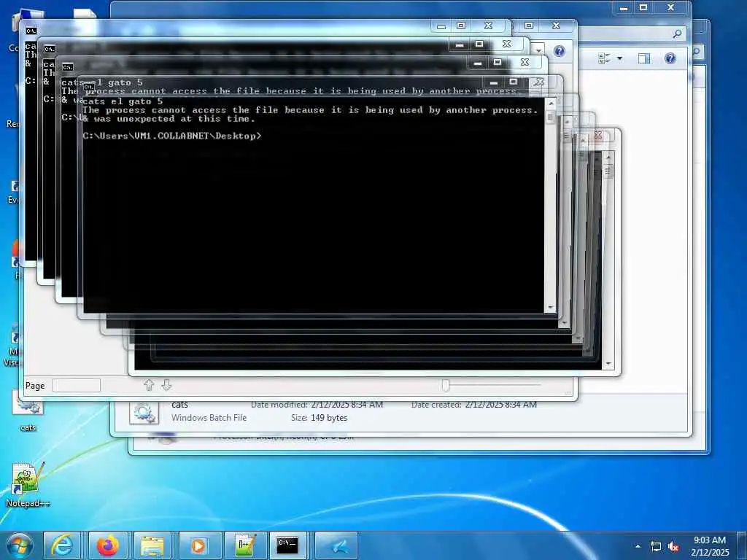Open Page window's help icon

560,51
